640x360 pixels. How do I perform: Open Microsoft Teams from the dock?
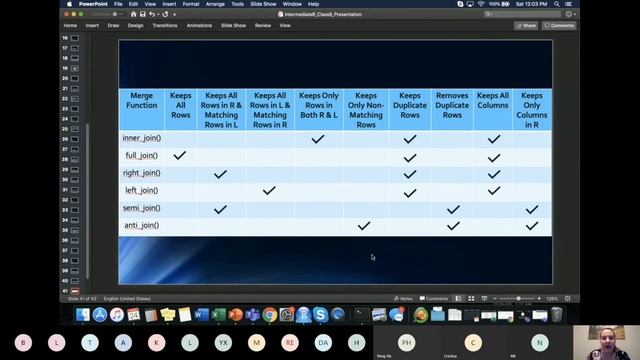[x=253, y=315]
